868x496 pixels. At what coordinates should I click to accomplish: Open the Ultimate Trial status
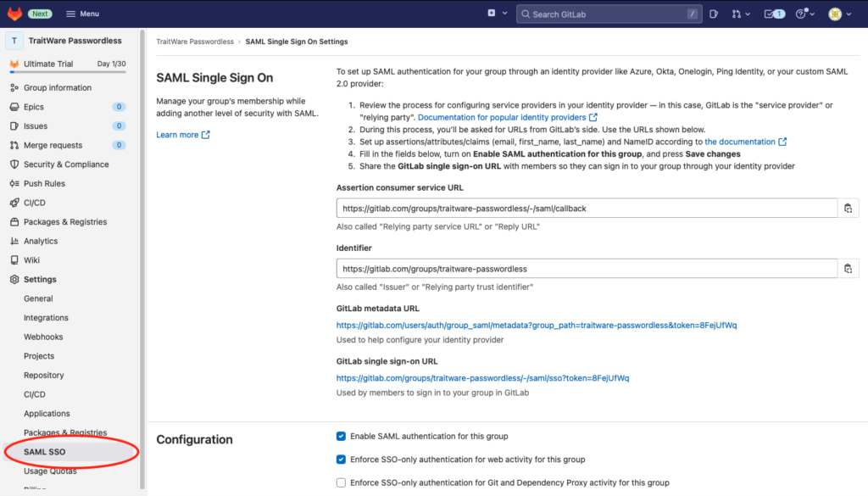[48, 64]
